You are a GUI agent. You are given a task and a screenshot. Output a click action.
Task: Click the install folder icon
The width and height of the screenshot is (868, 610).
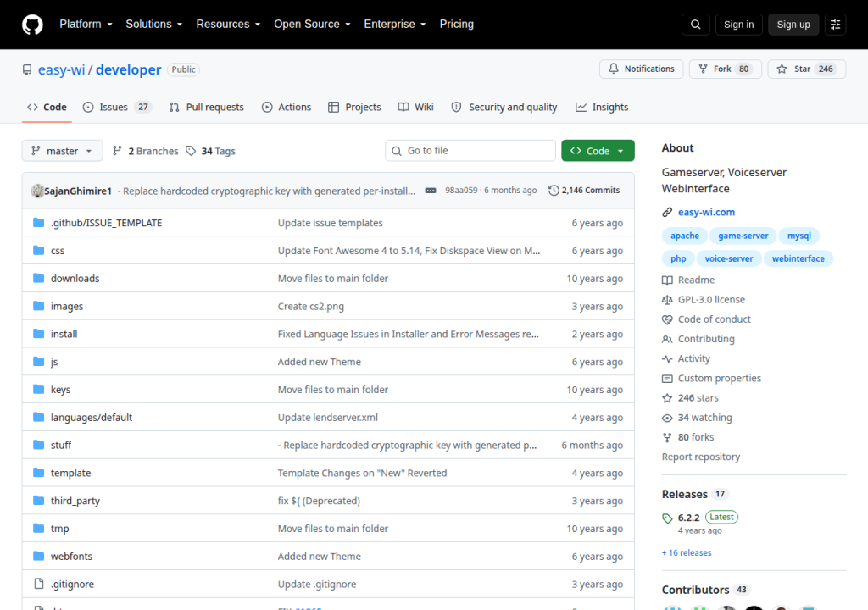(x=38, y=334)
